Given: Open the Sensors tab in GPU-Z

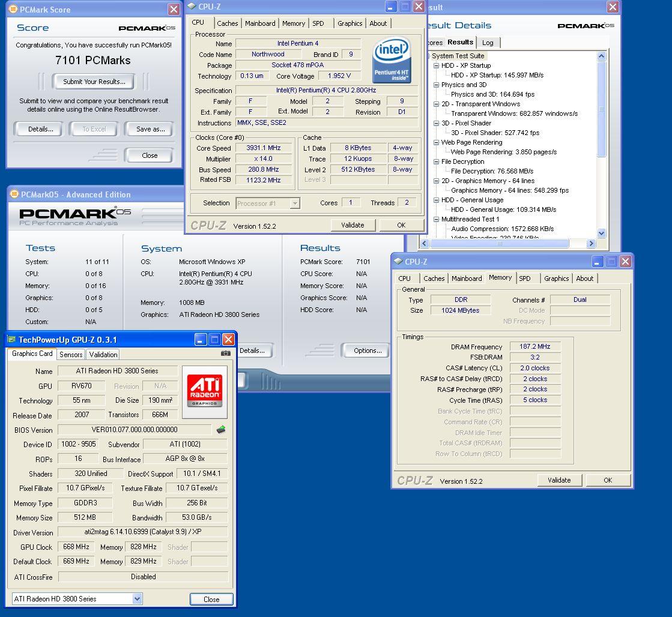Looking at the screenshot, I should click(71, 354).
